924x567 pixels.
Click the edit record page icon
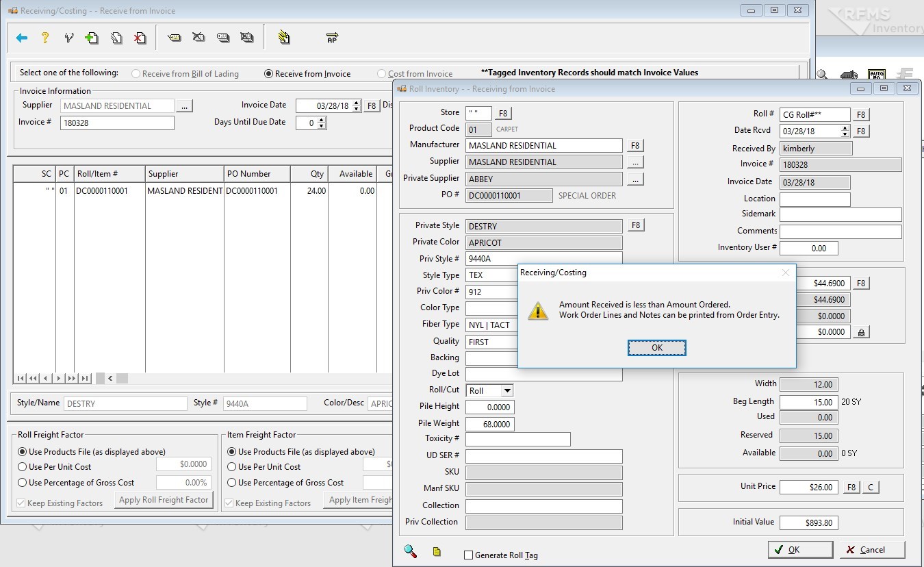(x=116, y=38)
